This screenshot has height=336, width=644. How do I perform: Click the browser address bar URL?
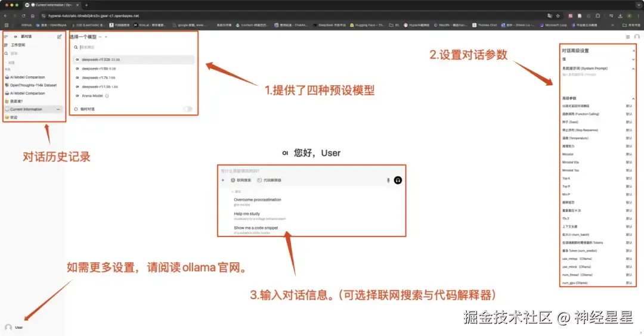pos(94,15)
